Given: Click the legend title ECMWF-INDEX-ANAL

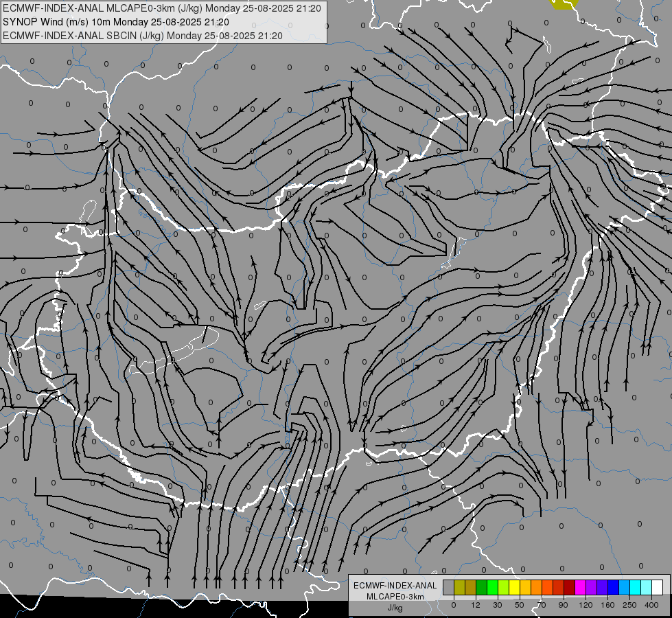Looking at the screenshot, I should [395, 586].
